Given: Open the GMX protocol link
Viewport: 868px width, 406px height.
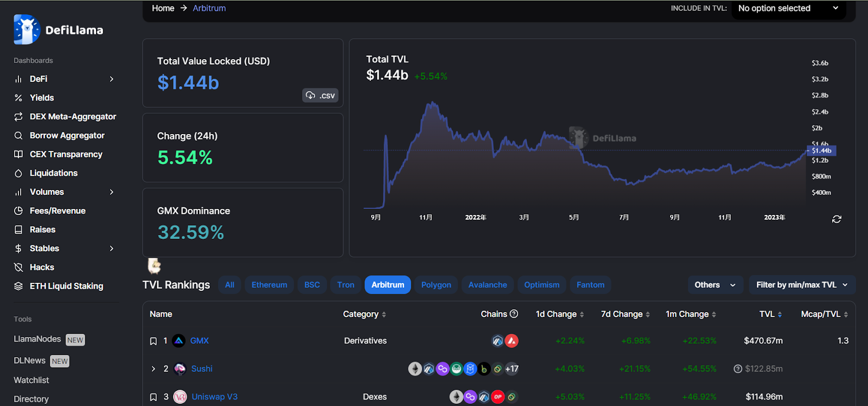Looking at the screenshot, I should pos(200,341).
